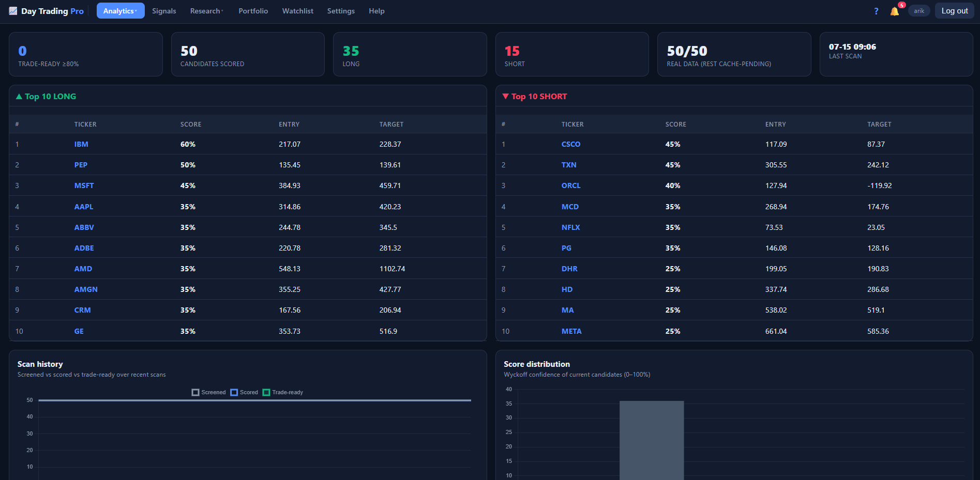
Task: Open the Watchlist page
Action: (298, 11)
